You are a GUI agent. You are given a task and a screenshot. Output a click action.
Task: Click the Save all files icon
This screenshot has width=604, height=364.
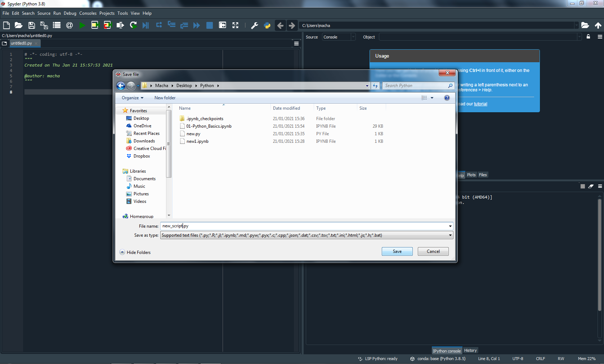[x=44, y=25]
